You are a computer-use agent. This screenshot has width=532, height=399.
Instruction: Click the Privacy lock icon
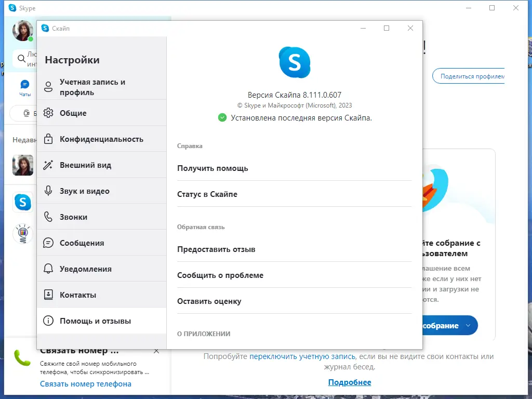[x=48, y=139]
